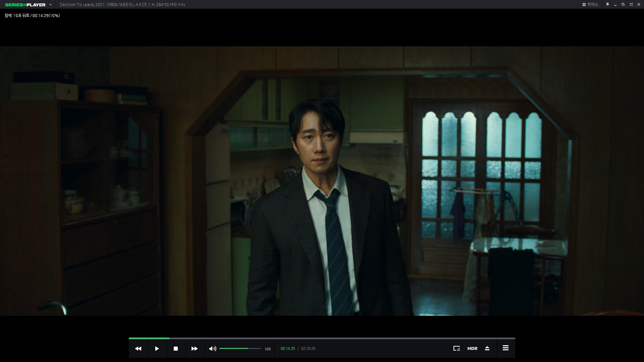644x362 pixels.
Task: Click the eject/open file icon
Action: pyautogui.click(x=487, y=349)
